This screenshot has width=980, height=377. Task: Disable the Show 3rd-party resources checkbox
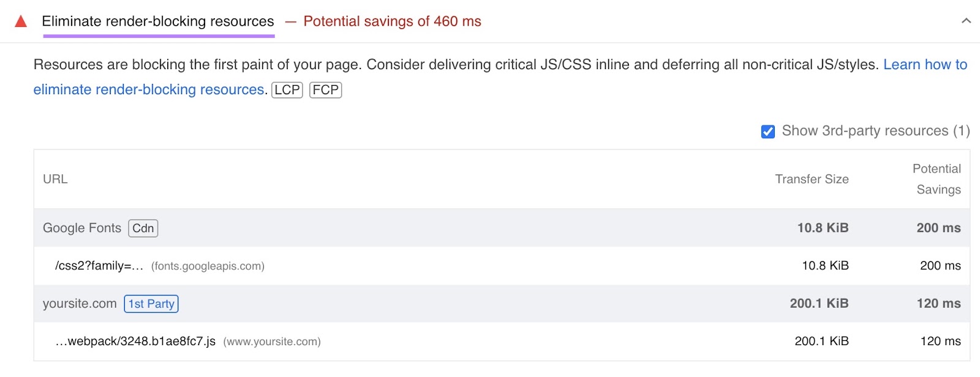pos(767,131)
